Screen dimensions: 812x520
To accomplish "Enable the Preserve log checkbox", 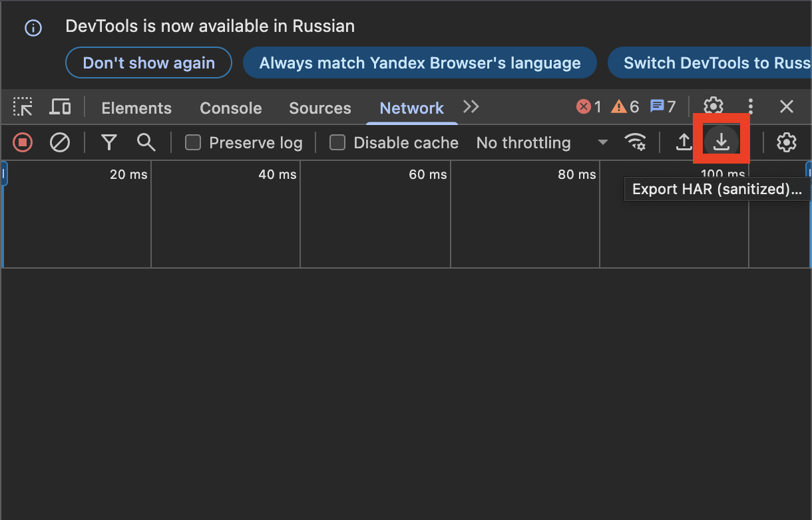I will point(193,142).
